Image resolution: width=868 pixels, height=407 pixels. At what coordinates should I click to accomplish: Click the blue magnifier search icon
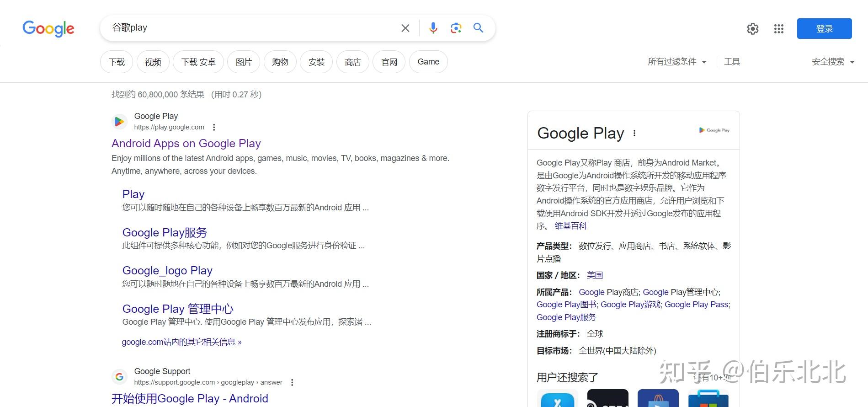[x=478, y=28]
